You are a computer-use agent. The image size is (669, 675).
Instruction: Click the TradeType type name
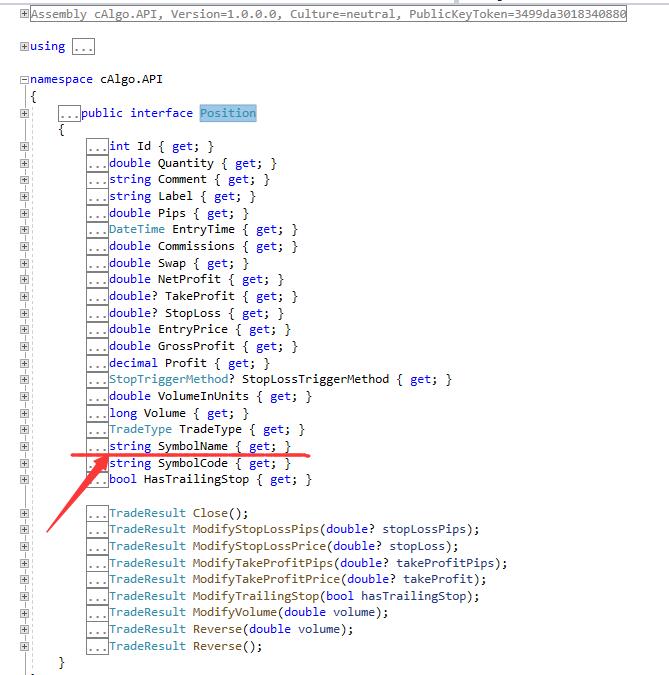click(x=140, y=429)
